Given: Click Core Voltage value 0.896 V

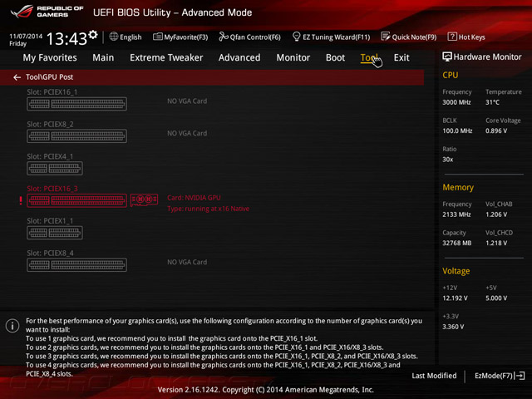Looking at the screenshot, I should click(496, 131).
